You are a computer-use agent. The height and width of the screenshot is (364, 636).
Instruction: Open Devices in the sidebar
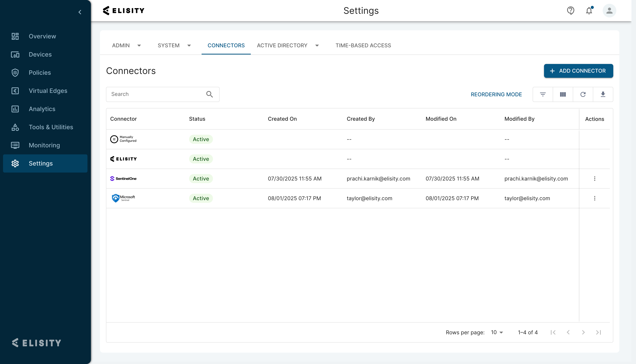40,54
